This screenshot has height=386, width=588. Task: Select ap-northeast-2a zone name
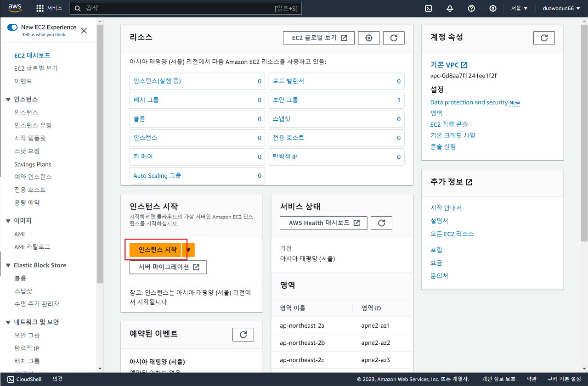302,325
